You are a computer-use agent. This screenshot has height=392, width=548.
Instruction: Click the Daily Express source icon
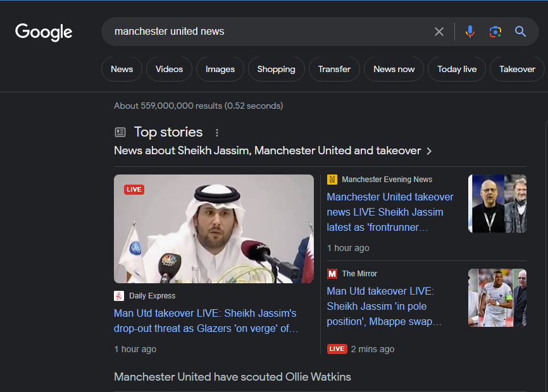tap(119, 296)
